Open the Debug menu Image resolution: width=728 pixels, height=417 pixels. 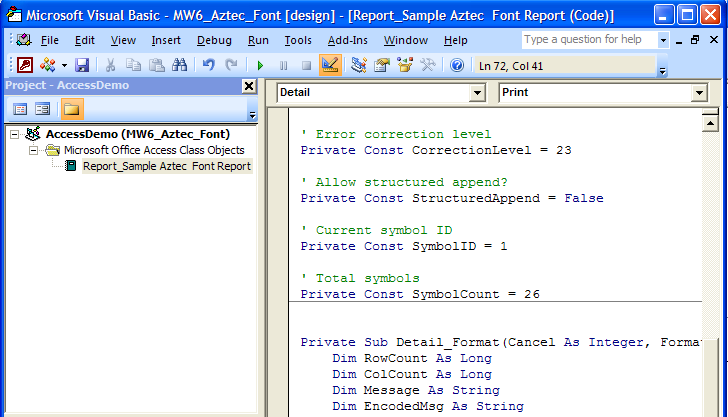point(214,40)
